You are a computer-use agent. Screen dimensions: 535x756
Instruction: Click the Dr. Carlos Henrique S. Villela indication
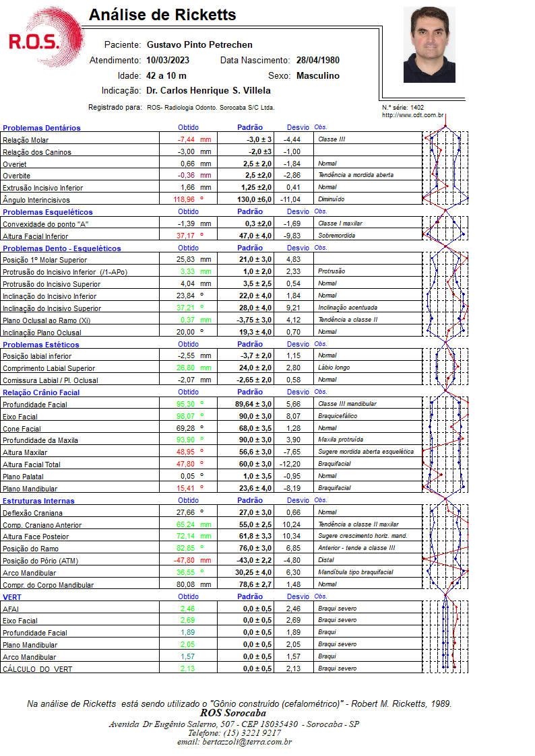208,91
